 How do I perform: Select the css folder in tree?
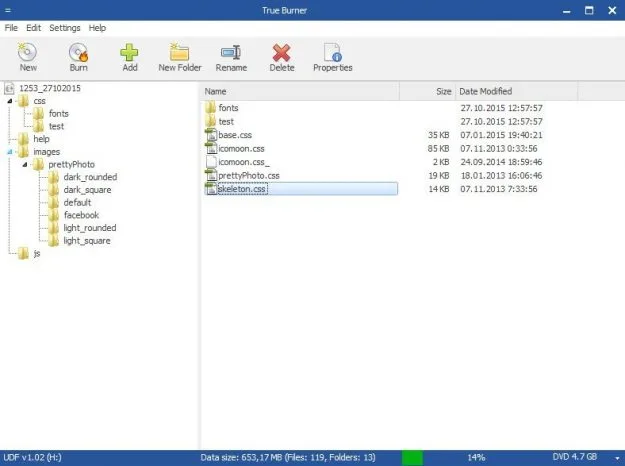pos(39,101)
